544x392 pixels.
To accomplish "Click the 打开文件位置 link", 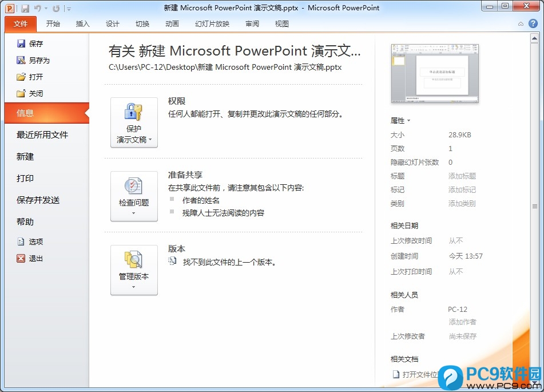I will click(x=420, y=374).
